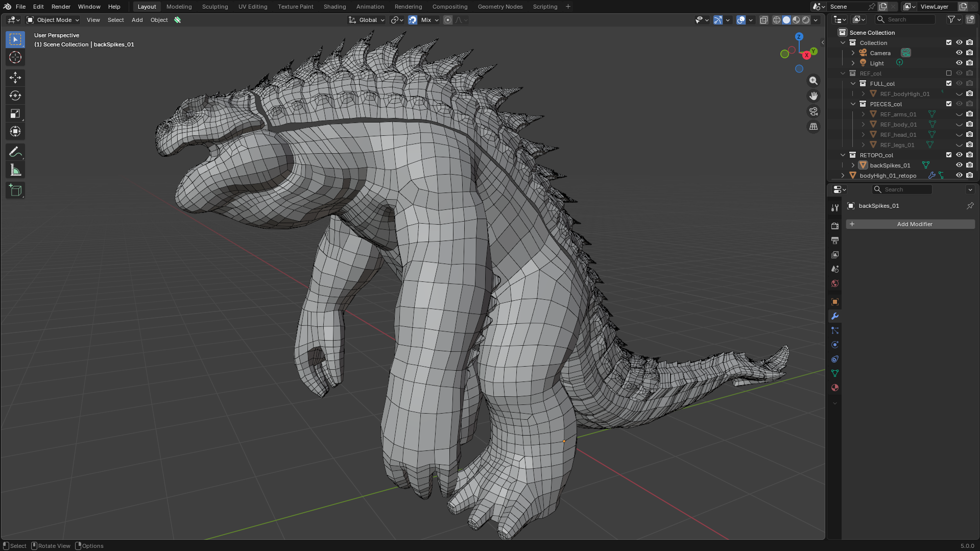Open the outliner filter dropdown
This screenshot has height=551, width=980.
tap(954, 19)
